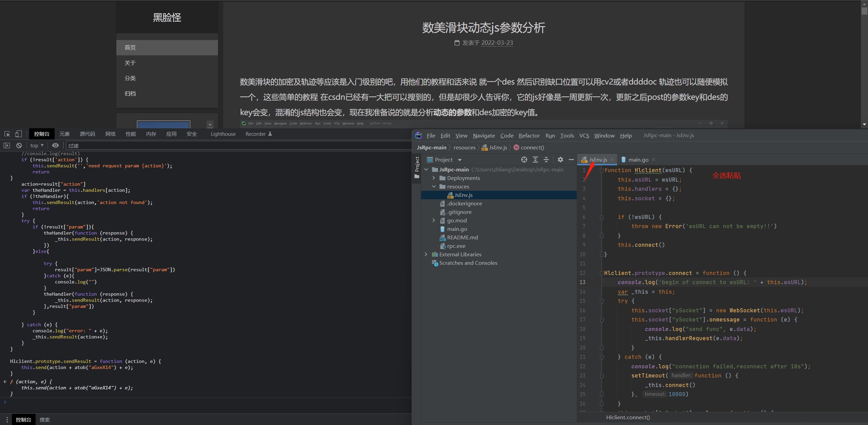This screenshot has height=425, width=868.
Task: Switch to the main.go editor tab
Action: [638, 160]
